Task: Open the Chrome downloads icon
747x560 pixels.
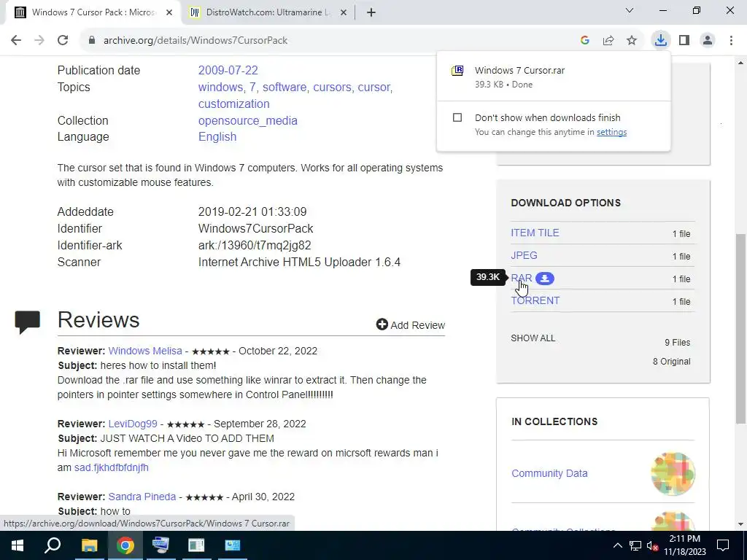Action: [x=660, y=41]
